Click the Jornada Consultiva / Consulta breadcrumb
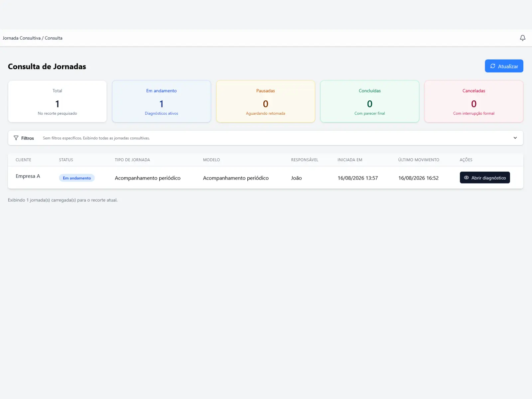 tap(33, 38)
